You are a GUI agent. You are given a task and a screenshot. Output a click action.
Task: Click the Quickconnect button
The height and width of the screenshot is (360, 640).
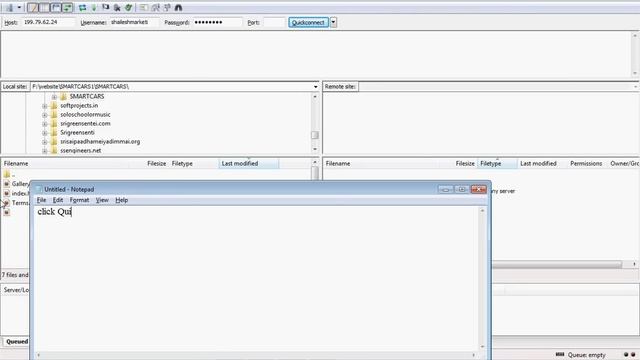(308, 22)
